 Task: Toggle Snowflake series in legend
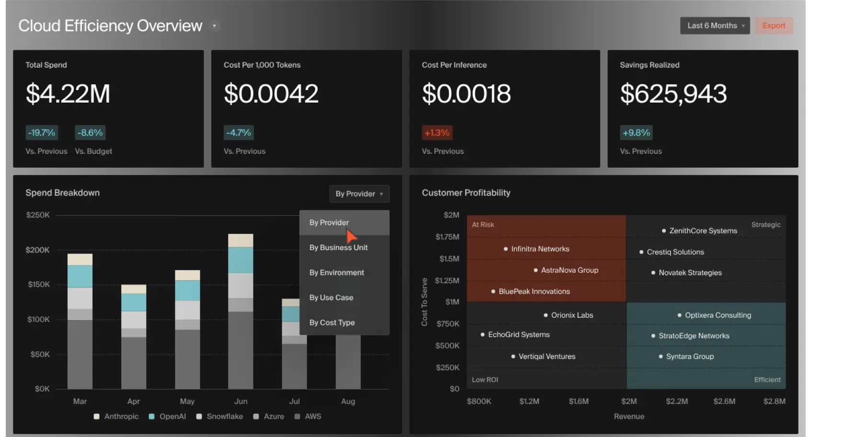click(199, 416)
